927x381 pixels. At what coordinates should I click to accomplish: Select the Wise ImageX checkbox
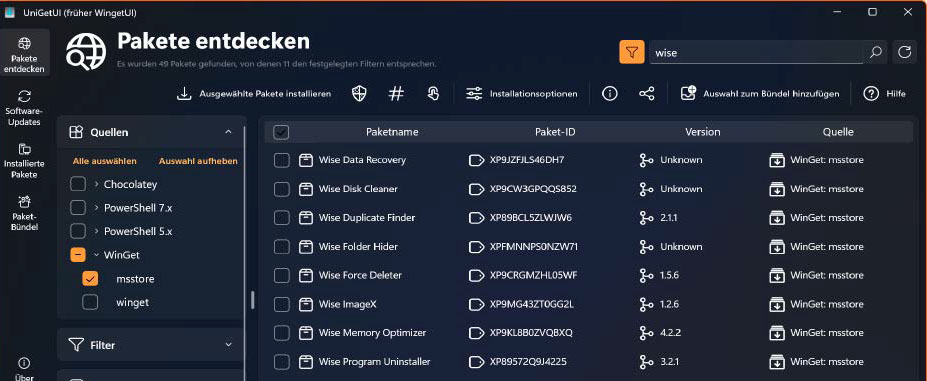tap(281, 305)
